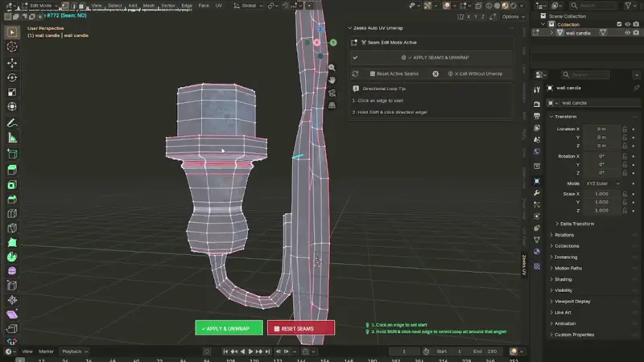Open the timeline Marker menu
Viewport: 644px width, 362px height.
tap(46, 352)
